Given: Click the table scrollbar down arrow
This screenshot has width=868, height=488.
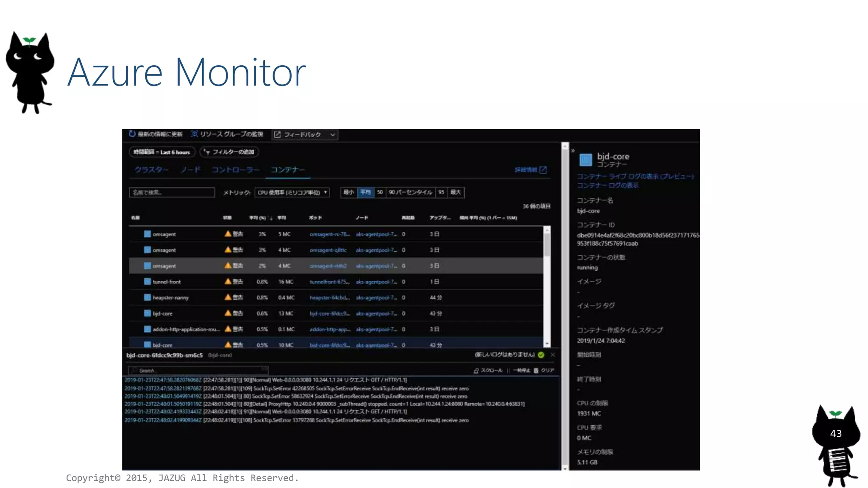Looking at the screenshot, I should pyautogui.click(x=547, y=344).
